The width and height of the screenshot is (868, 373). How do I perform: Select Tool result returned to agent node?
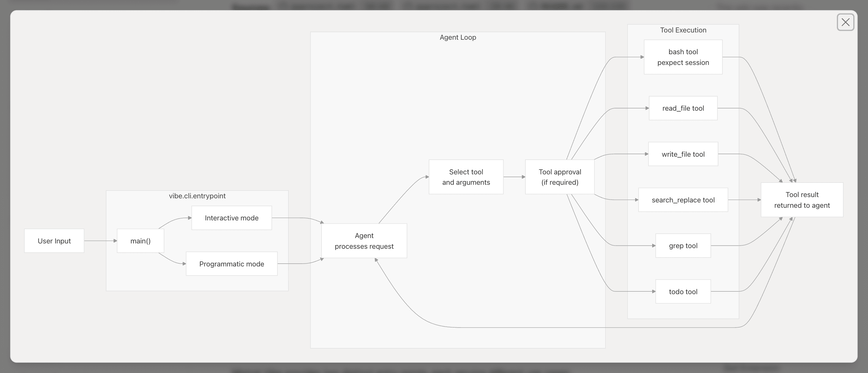(x=802, y=200)
